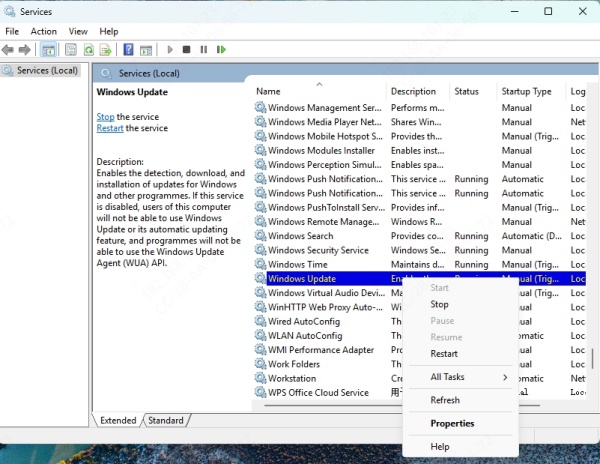Image resolution: width=600 pixels, height=464 pixels.
Task: Click gear icon of WMI Performance Adapter
Action: pyautogui.click(x=260, y=349)
